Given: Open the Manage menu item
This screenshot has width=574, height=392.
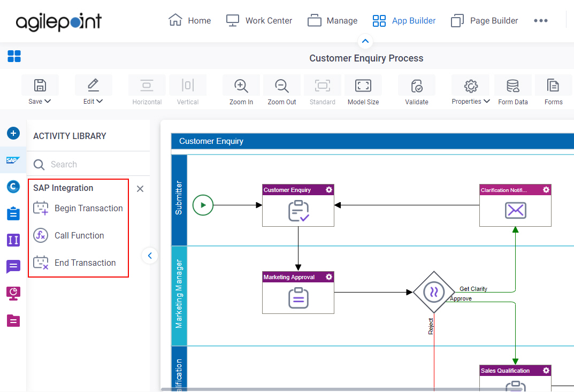Looking at the screenshot, I should point(332,20).
